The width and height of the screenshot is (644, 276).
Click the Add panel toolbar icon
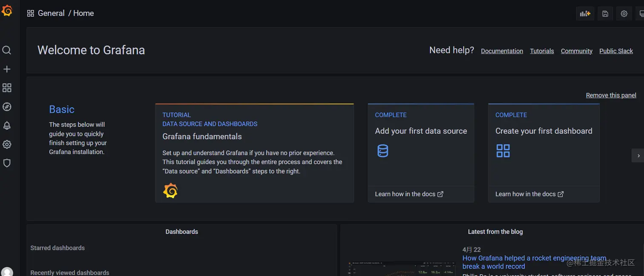[585, 14]
